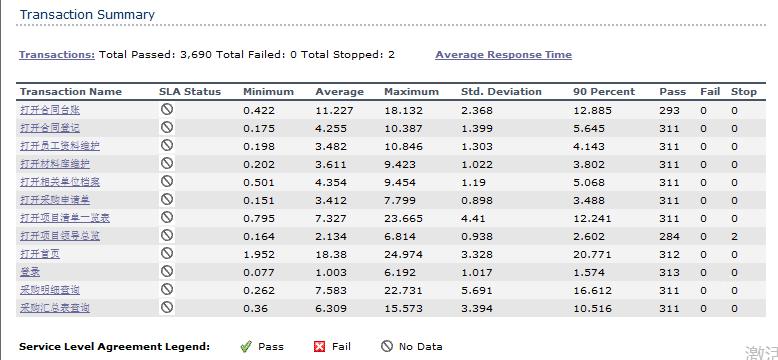Open the 打开合同登记 transaction link
The width and height of the screenshot is (778, 360).
coord(50,128)
